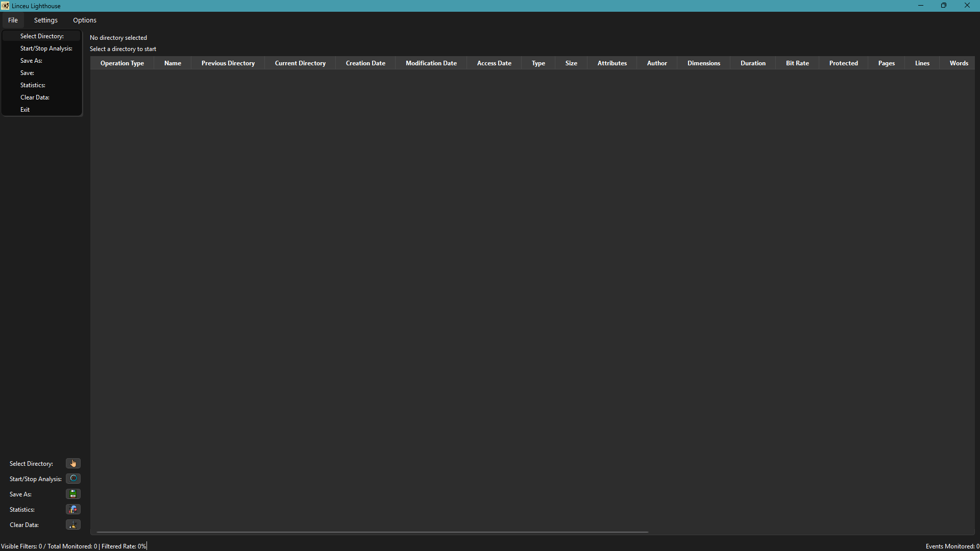
Task: Restore the window using the restore button
Action: [x=943, y=6]
